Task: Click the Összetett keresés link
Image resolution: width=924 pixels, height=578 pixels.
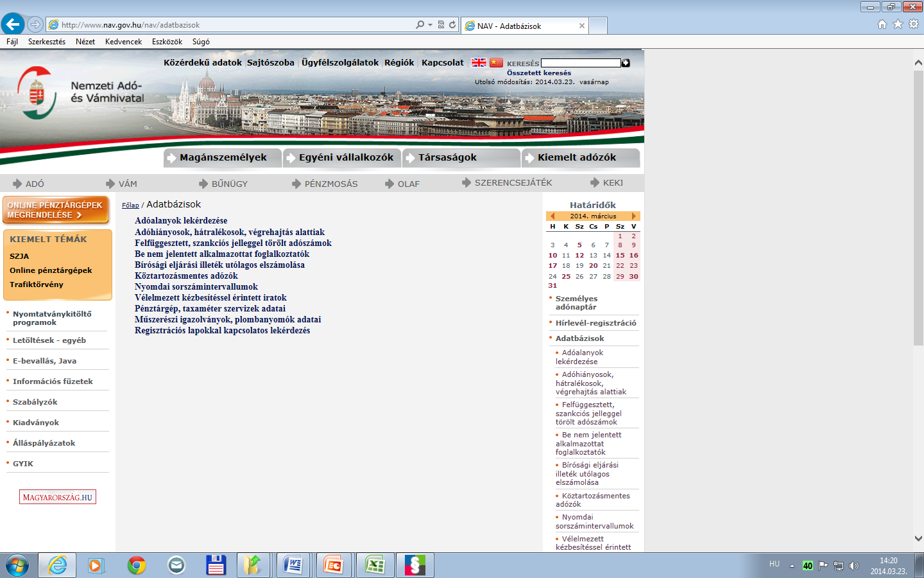Action: tap(539, 73)
